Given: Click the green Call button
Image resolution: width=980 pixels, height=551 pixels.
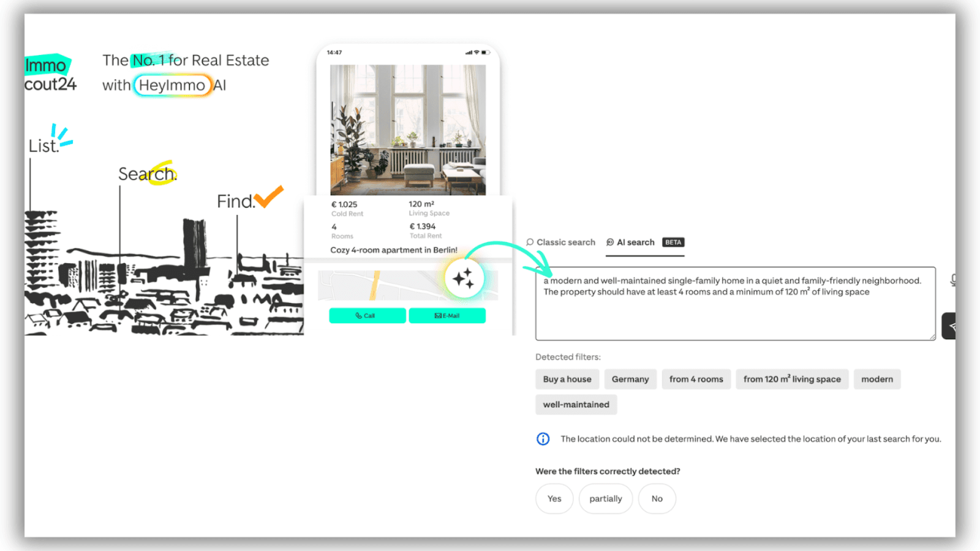Looking at the screenshot, I should [x=367, y=316].
